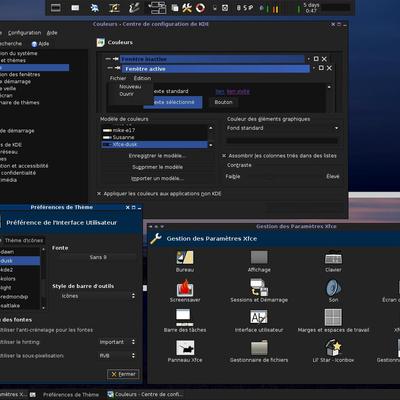Click Enregistrer le modèle button
This screenshot has height=400, width=400.
pos(157,156)
